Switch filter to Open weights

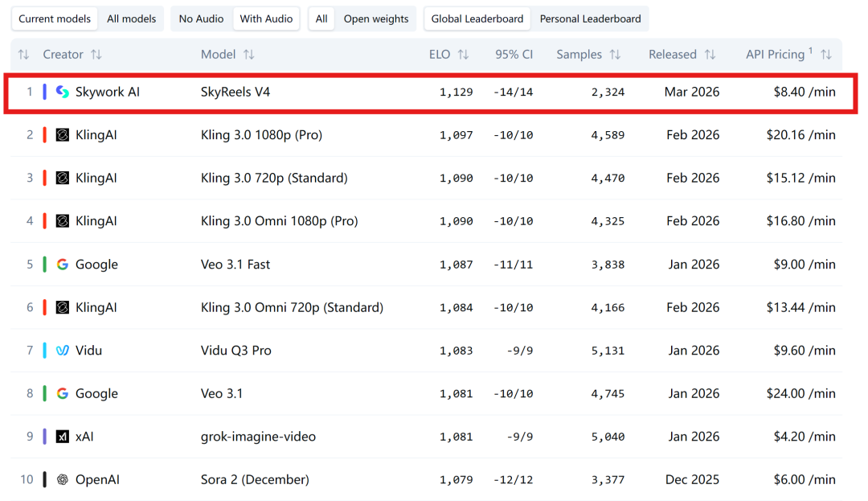click(375, 18)
